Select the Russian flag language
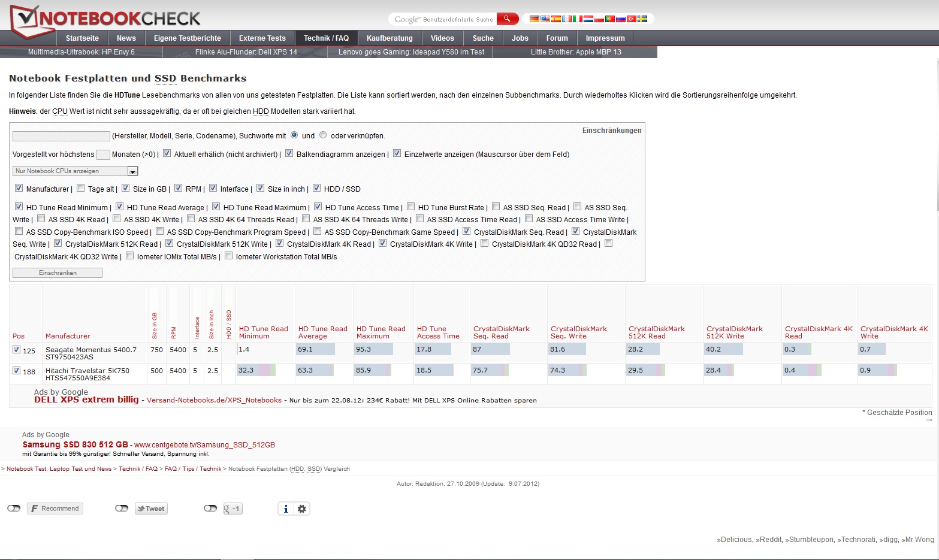This screenshot has height=560, width=939. 621,19
